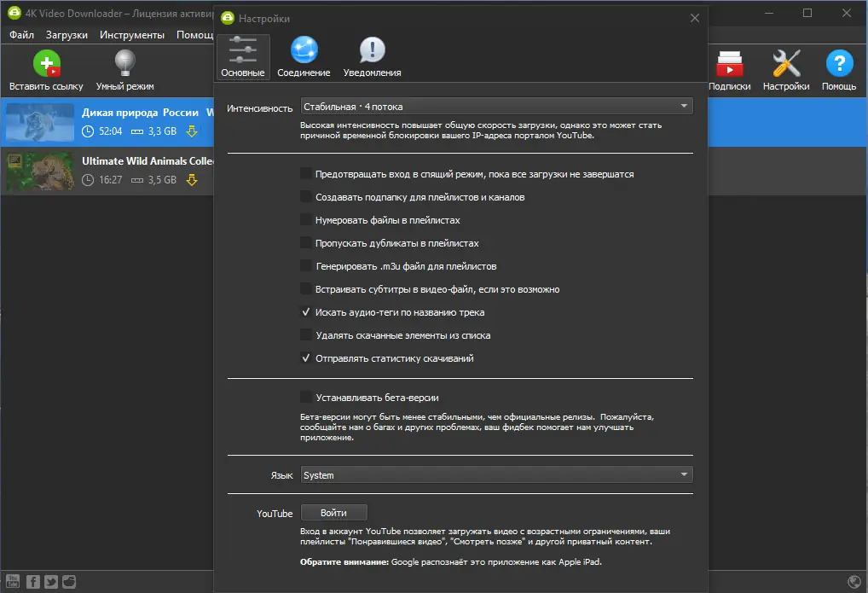Click the 4K Video Downloader app logo in title bar
This screenshot has width=868, height=593.
[x=14, y=13]
